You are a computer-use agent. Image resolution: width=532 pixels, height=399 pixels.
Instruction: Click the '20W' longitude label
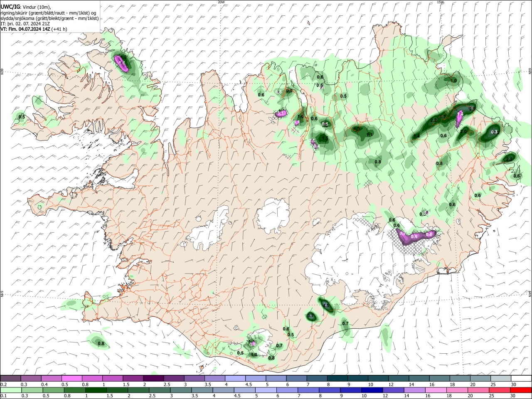[221, 2]
